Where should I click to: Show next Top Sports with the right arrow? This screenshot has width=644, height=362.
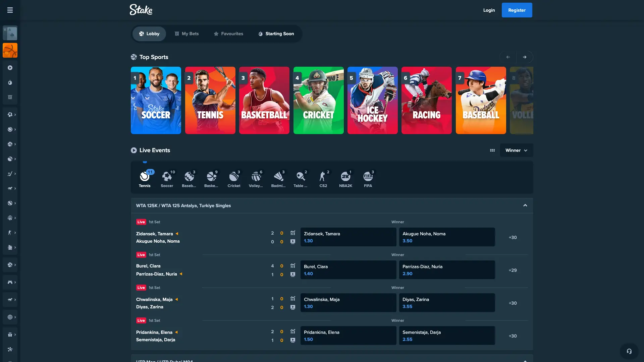pos(525,57)
